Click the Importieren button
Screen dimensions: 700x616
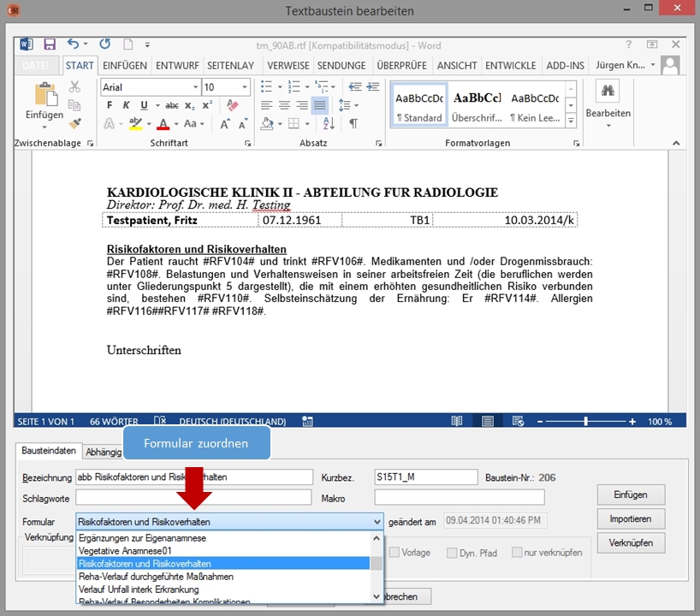631,518
